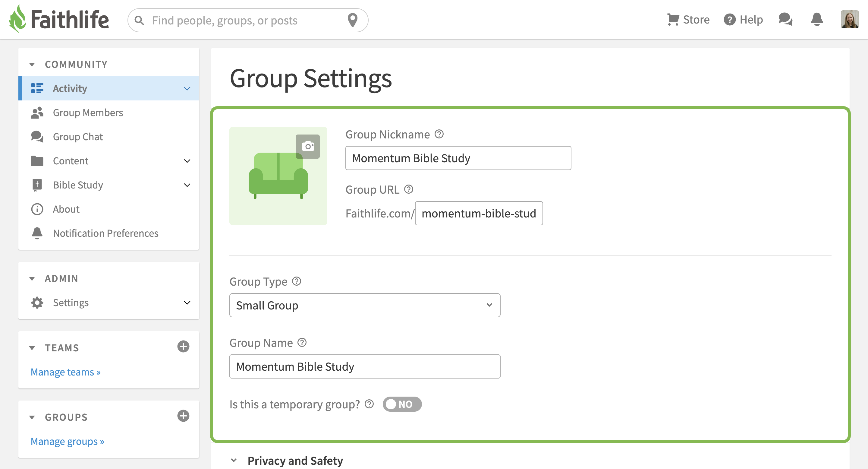The image size is (868, 469).
Task: Click the Manage teams link
Action: pyautogui.click(x=65, y=372)
